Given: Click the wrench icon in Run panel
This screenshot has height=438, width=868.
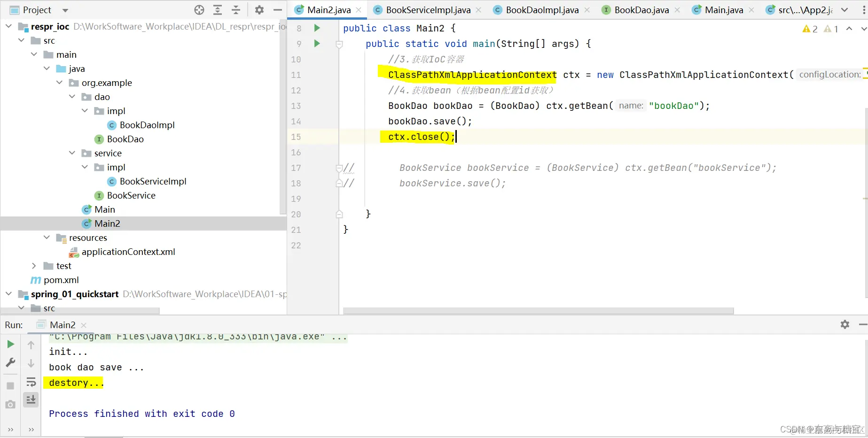Looking at the screenshot, I should click(10, 362).
